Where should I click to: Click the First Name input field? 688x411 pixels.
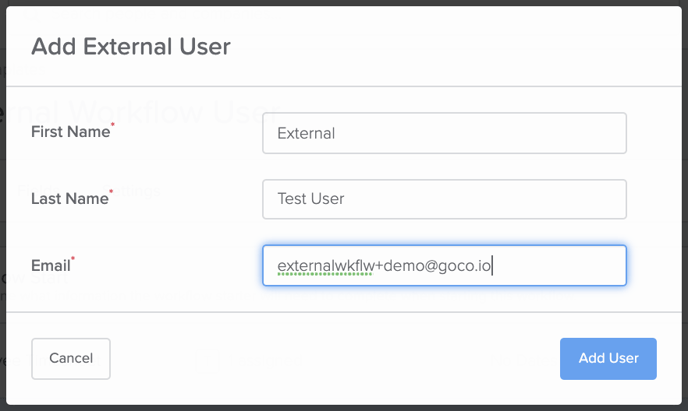click(444, 133)
